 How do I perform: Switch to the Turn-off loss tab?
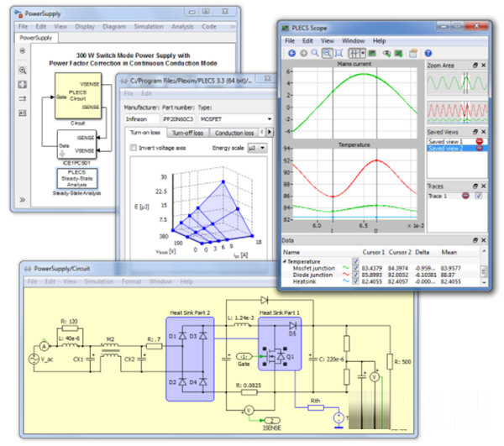(x=187, y=133)
